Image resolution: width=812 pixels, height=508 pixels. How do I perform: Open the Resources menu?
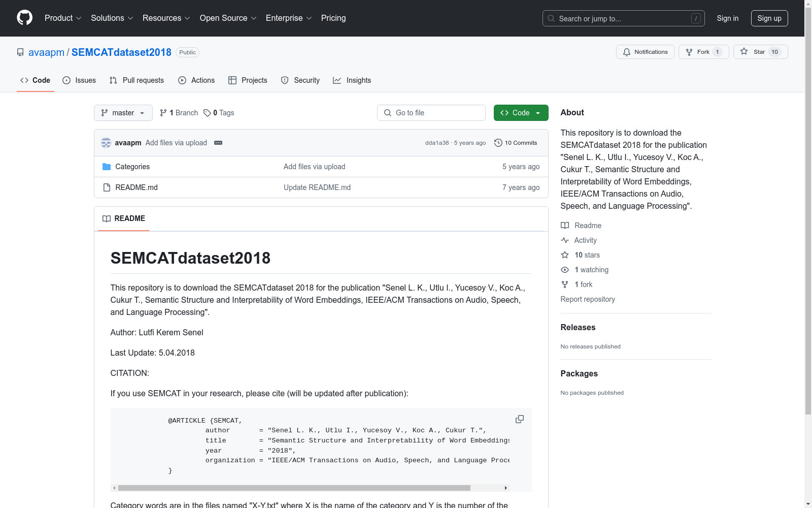[166, 18]
